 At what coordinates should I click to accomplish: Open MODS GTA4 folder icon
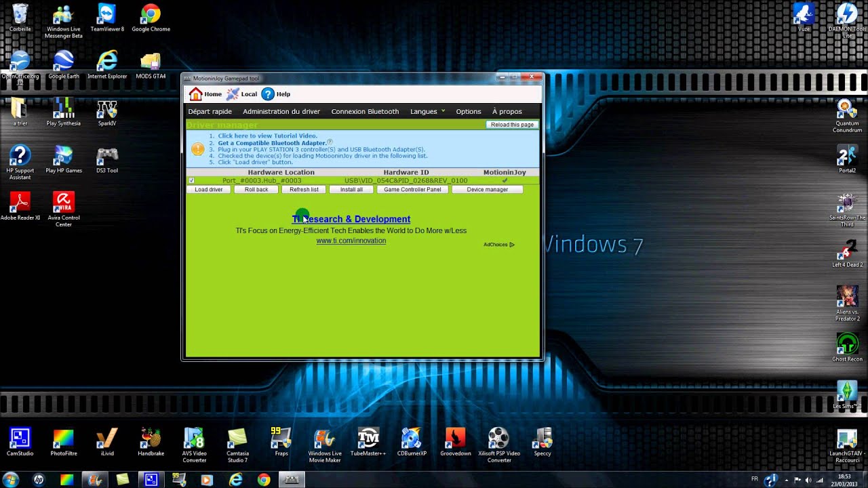coord(151,64)
